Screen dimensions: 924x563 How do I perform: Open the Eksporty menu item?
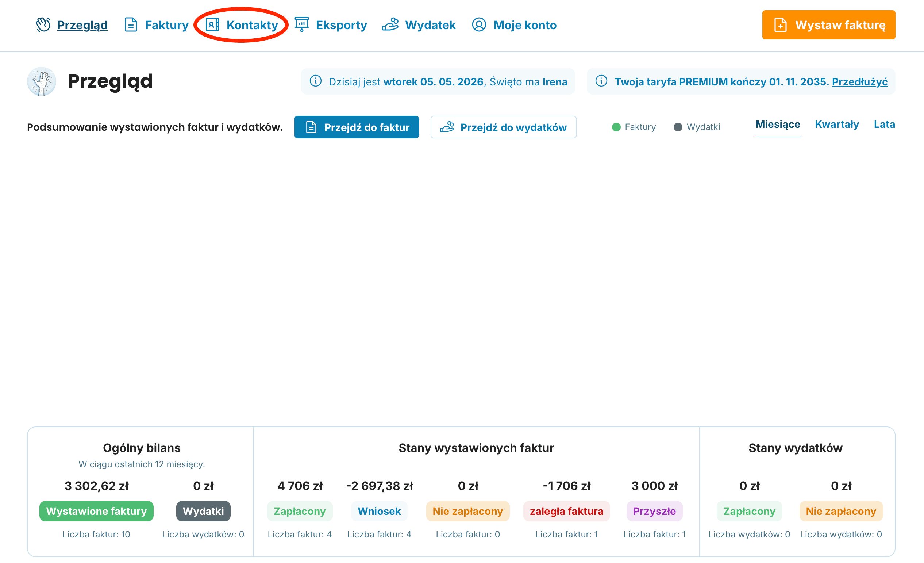pos(331,25)
